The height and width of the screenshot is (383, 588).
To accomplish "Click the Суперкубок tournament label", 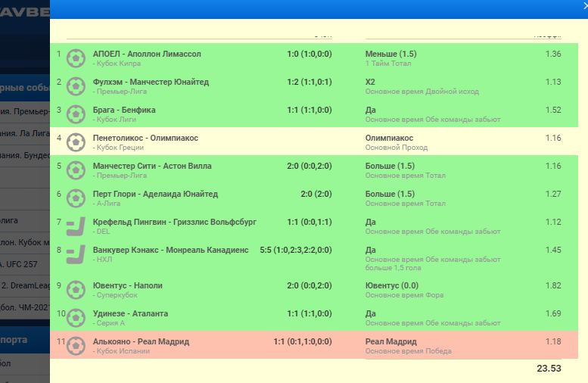I will point(115,295).
